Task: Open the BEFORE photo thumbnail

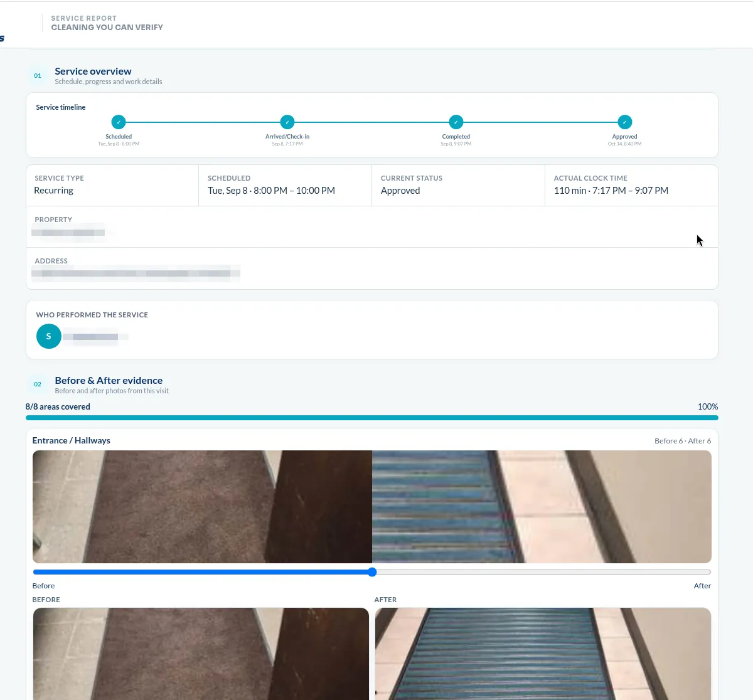Action: pos(201,654)
